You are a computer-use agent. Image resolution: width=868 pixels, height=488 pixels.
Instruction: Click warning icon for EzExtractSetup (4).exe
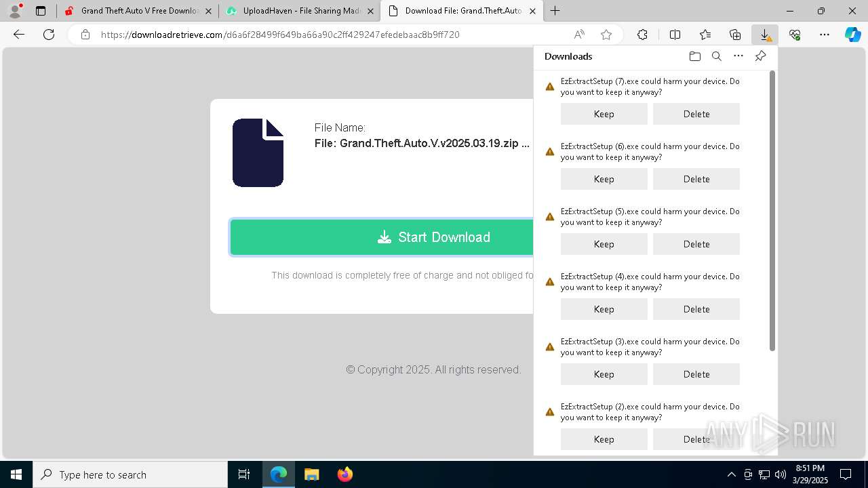[550, 282]
